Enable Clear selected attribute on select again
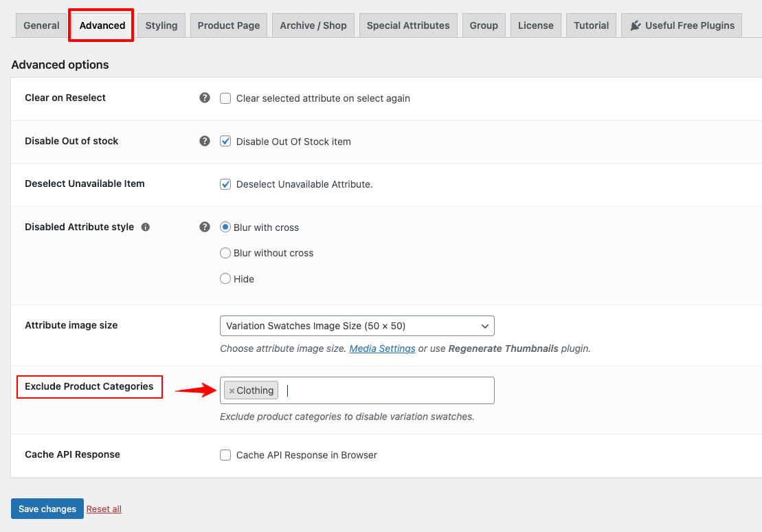The height and width of the screenshot is (532, 762). pyautogui.click(x=225, y=98)
